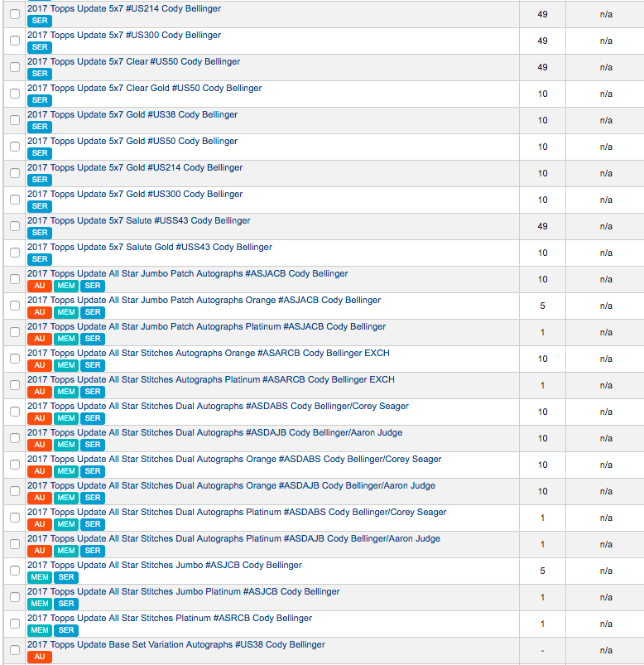Click SER badge under 5x7 Clear #US50

coord(40,74)
